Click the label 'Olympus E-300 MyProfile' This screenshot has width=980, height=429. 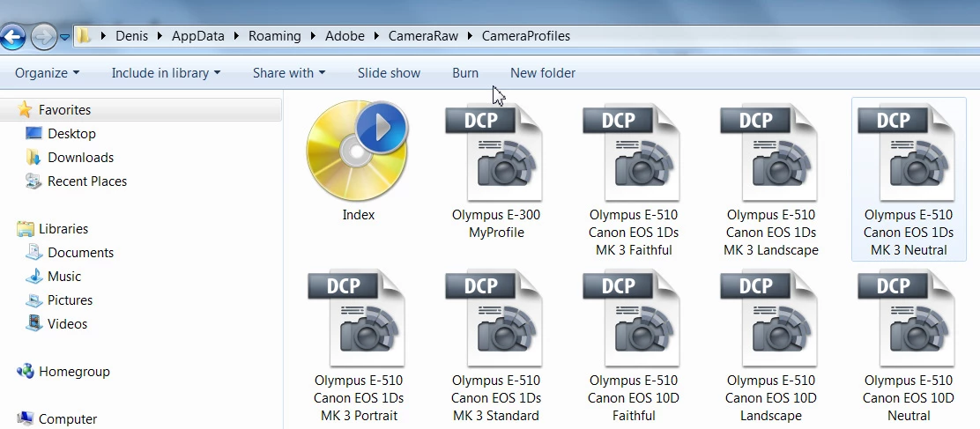click(496, 224)
